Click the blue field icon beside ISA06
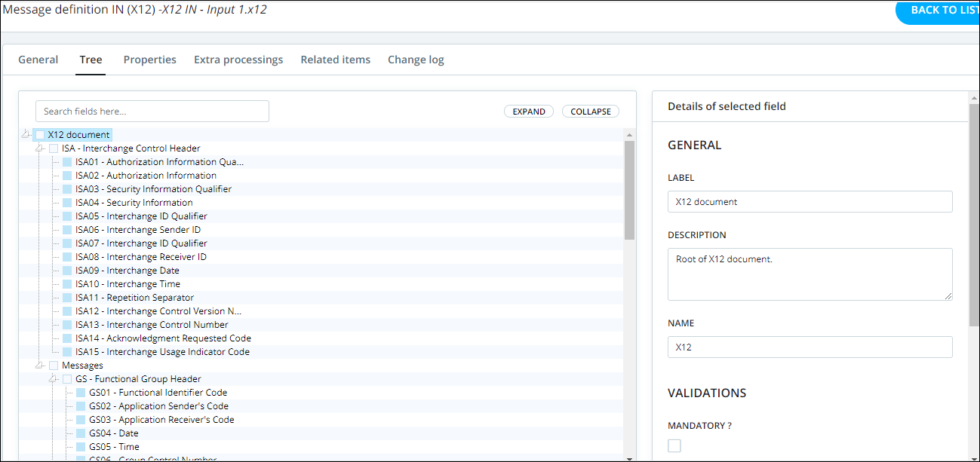 tap(67, 230)
